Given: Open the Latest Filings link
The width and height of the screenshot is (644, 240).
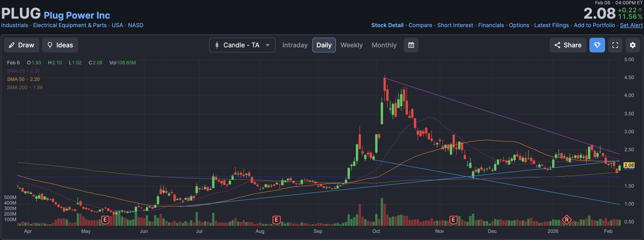Looking at the screenshot, I should 551,25.
